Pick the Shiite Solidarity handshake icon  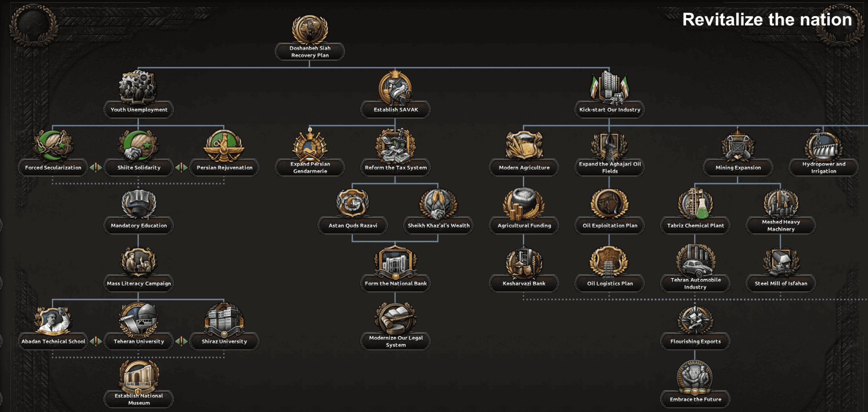click(x=138, y=145)
